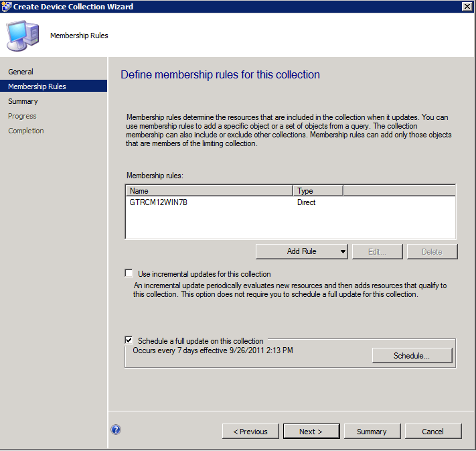This screenshot has width=476, height=451.
Task: Go to General wizard step
Action: pos(21,72)
